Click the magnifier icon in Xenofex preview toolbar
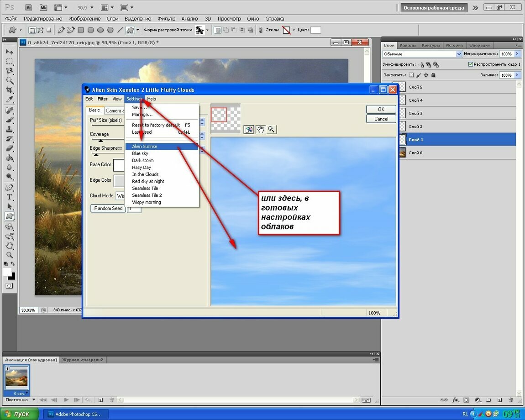525x420 pixels. point(271,130)
